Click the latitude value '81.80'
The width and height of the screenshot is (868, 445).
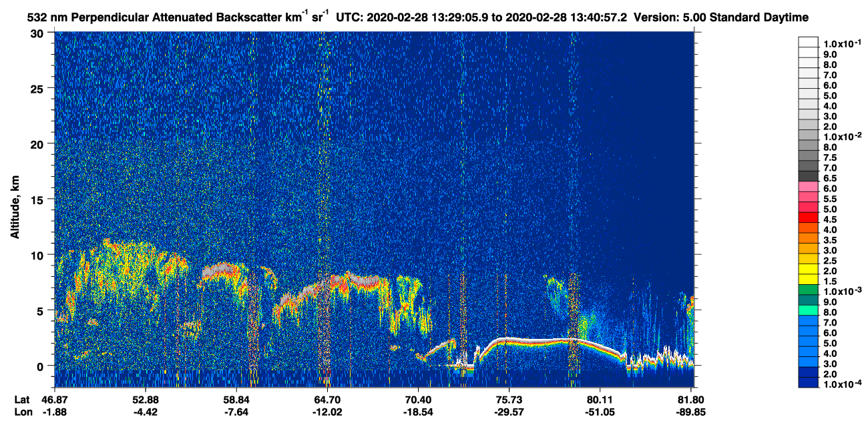coord(691,399)
